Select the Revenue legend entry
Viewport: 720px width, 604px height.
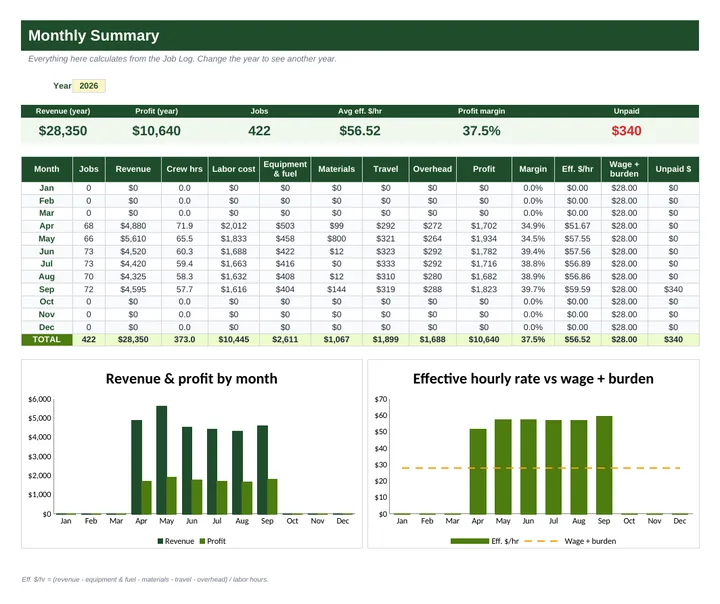(x=176, y=541)
